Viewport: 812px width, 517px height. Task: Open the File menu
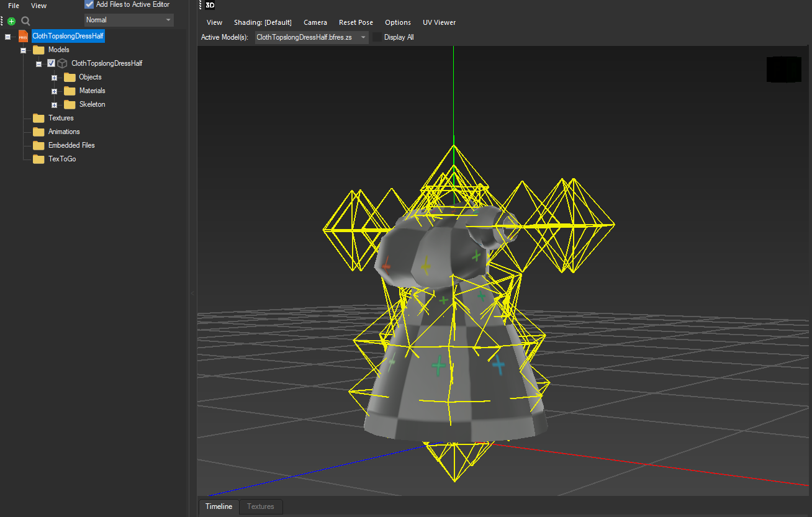pos(14,6)
